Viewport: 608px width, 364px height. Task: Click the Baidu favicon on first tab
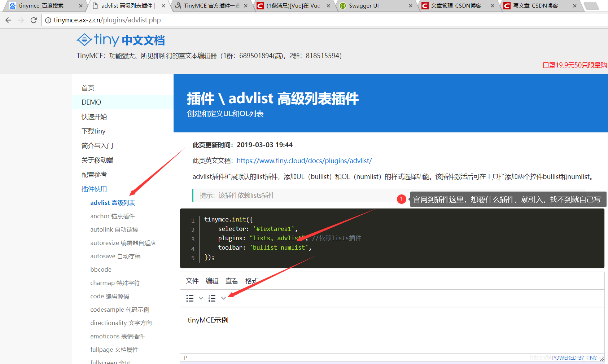13,6
